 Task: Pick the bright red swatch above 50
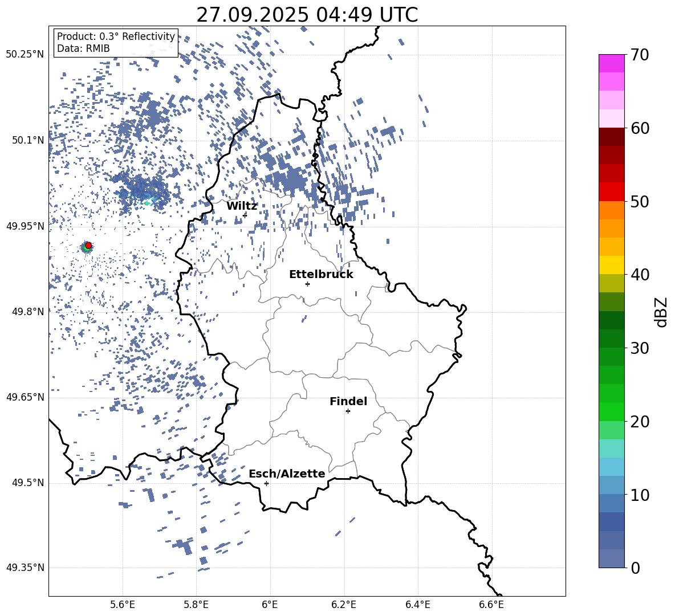tap(611, 192)
